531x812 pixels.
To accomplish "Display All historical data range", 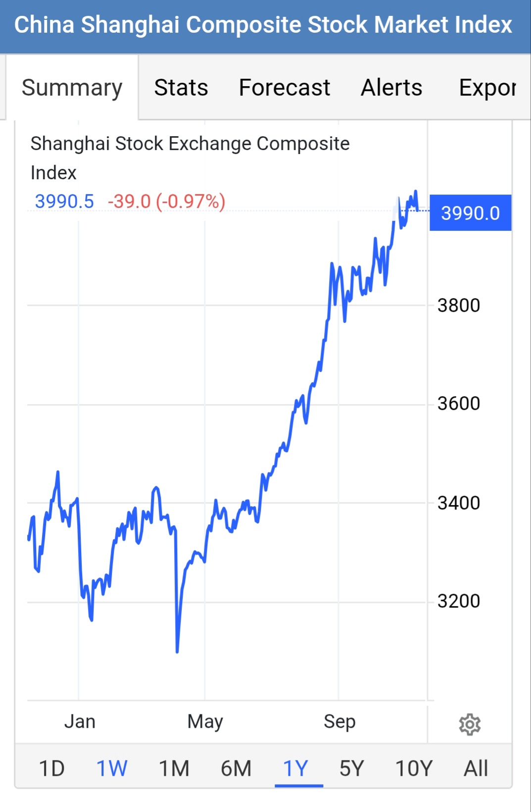I will pos(476,768).
